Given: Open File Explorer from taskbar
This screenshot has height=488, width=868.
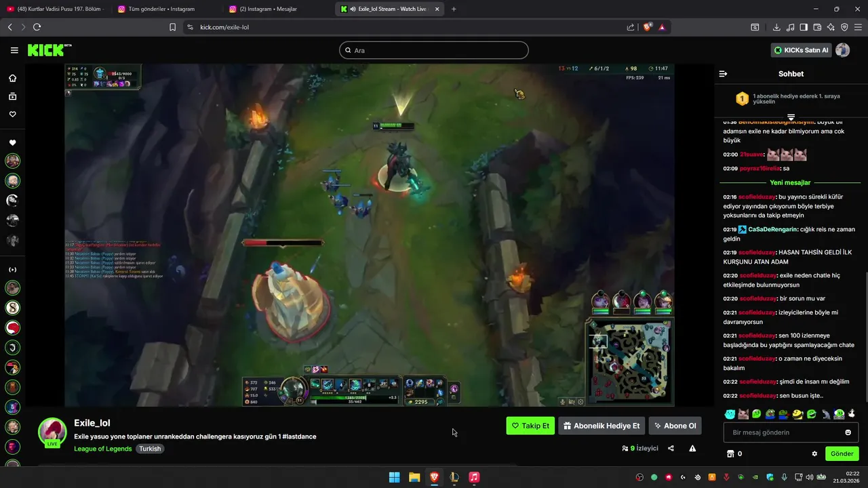Looking at the screenshot, I should tap(414, 477).
